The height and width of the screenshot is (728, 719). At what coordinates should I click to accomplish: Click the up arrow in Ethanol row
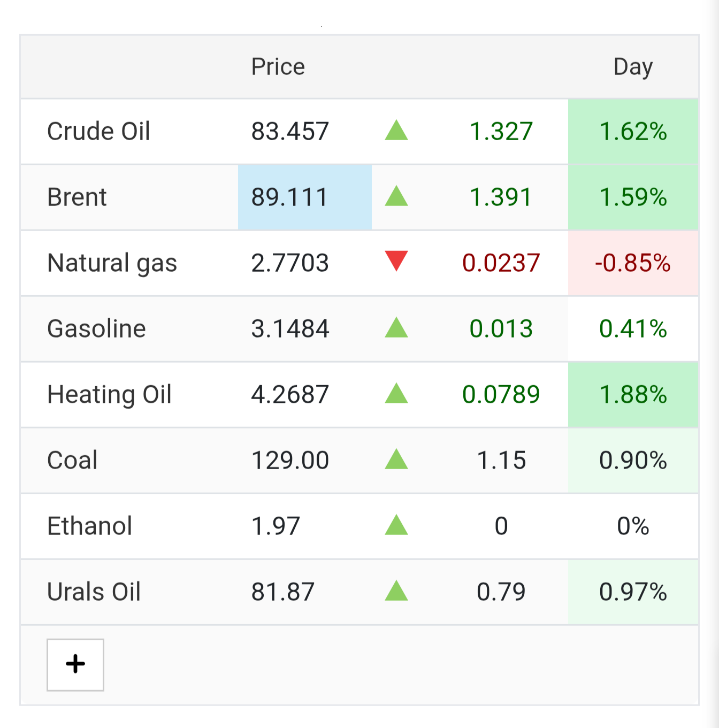pos(396,525)
